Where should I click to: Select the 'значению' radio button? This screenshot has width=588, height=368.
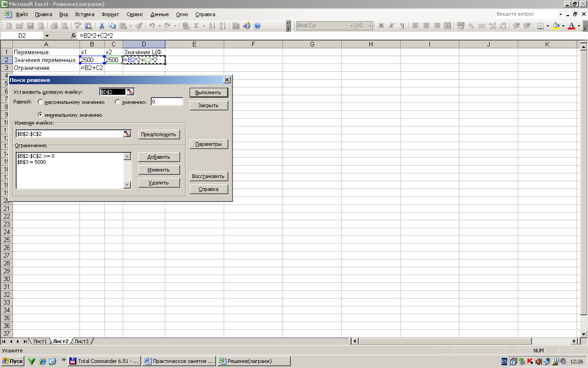click(118, 102)
